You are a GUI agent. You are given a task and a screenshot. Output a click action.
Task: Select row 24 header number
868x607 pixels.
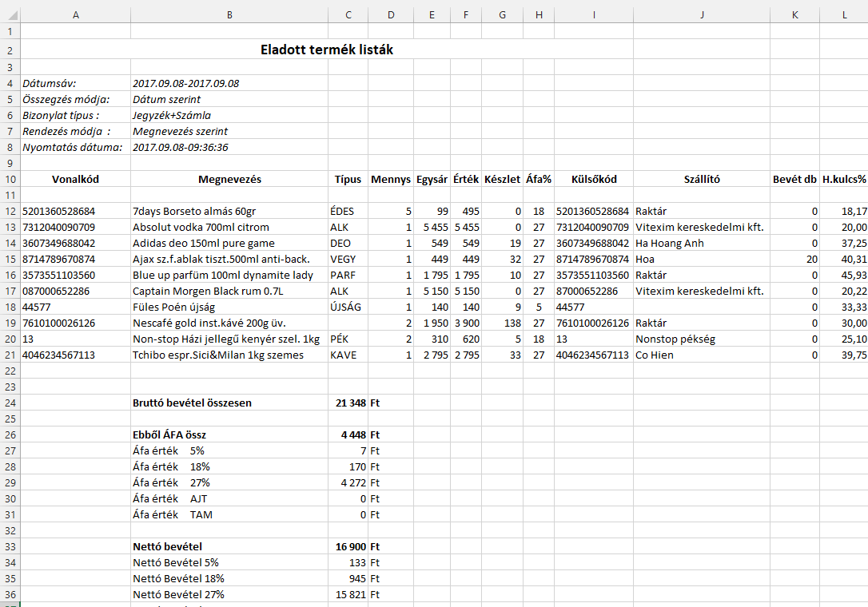click(10, 403)
